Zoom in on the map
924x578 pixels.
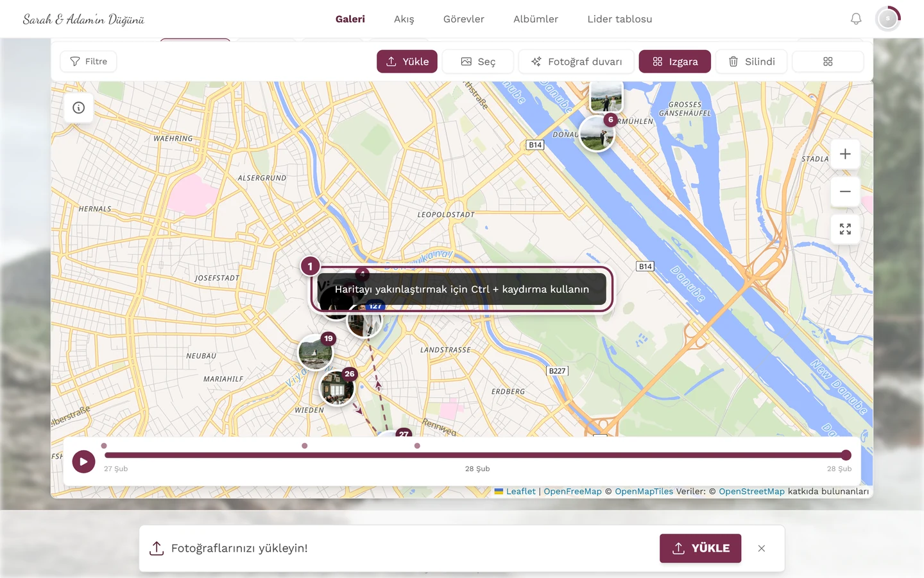pos(845,154)
